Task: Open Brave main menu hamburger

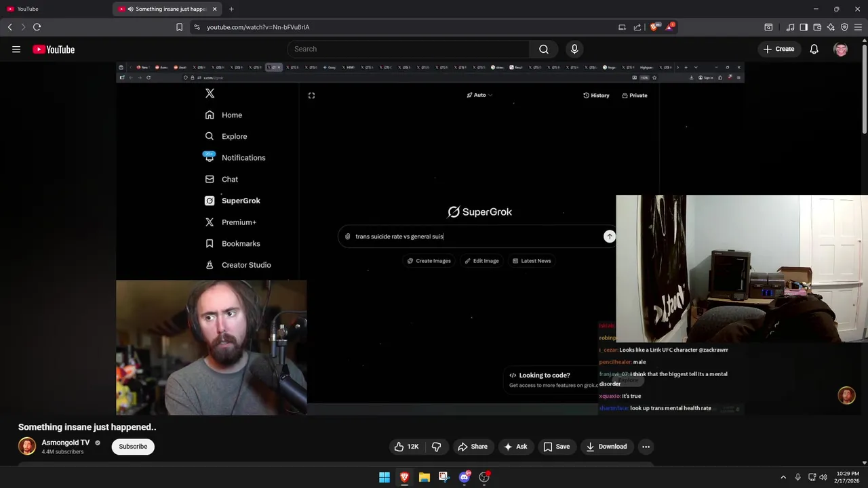Action: [x=859, y=27]
